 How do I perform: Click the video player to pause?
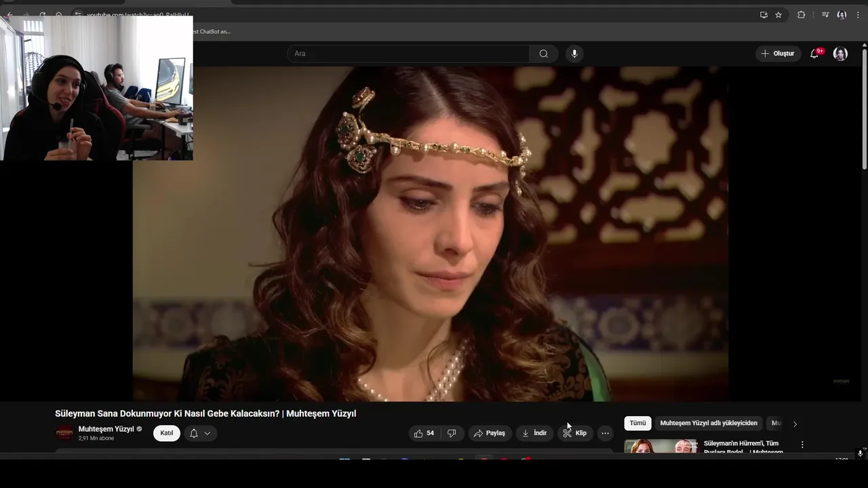(430, 234)
